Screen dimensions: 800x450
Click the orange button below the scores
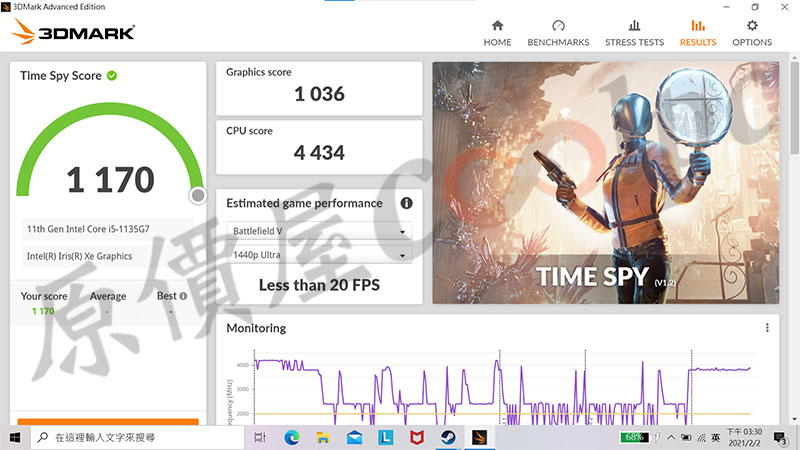pos(108,422)
